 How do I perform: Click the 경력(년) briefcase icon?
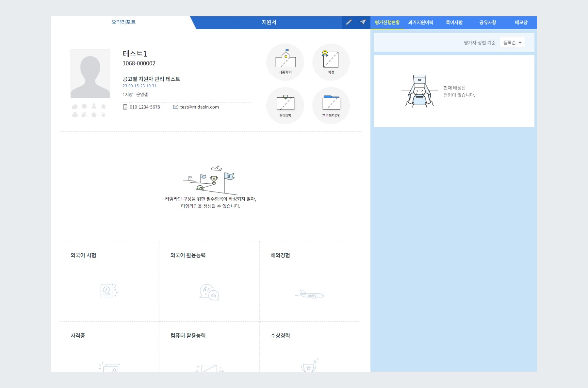pyautogui.click(x=285, y=103)
